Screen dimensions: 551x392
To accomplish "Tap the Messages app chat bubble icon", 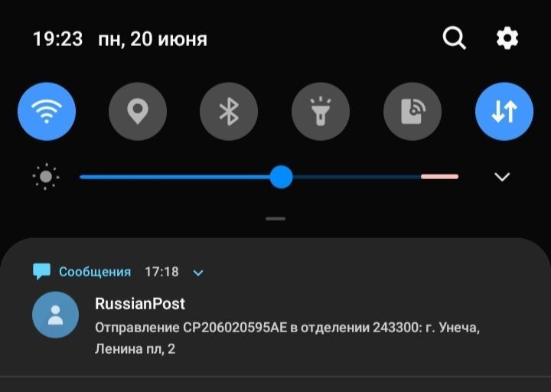I will point(41,272).
